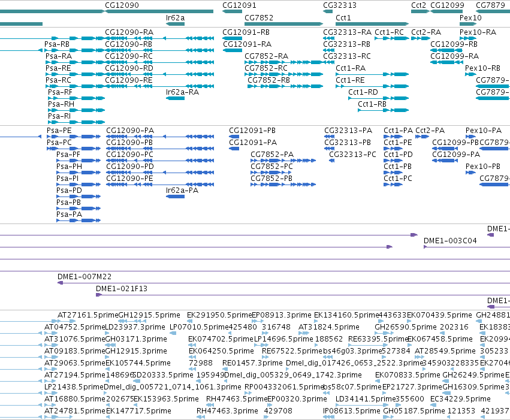Select protein Ir62a-PA
The image size is (510, 420).
[182, 191]
